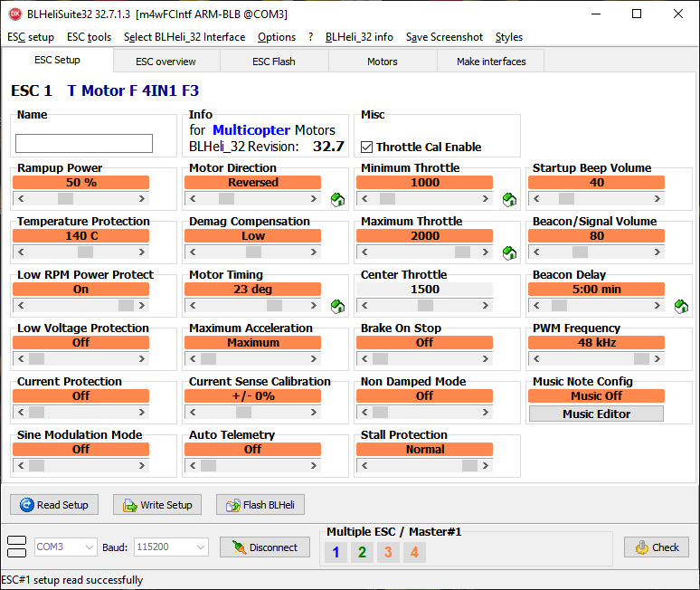The image size is (700, 590).
Task: Switch to the ESC Flash tab
Action: point(274,62)
